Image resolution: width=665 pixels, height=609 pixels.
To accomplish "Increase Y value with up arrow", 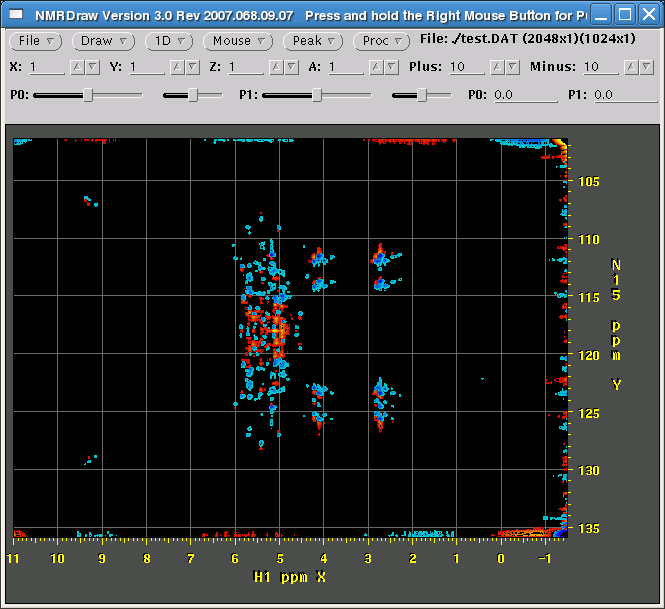I will 177,67.
